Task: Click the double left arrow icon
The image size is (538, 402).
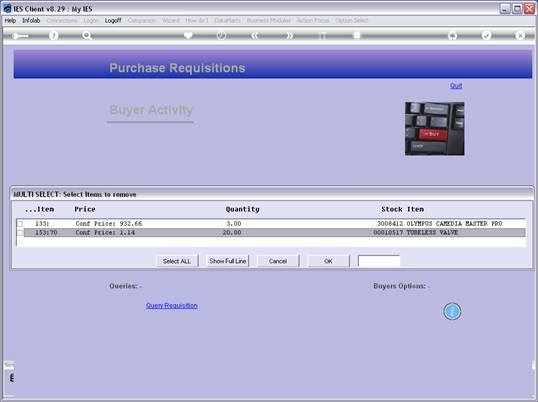Action: [x=254, y=35]
